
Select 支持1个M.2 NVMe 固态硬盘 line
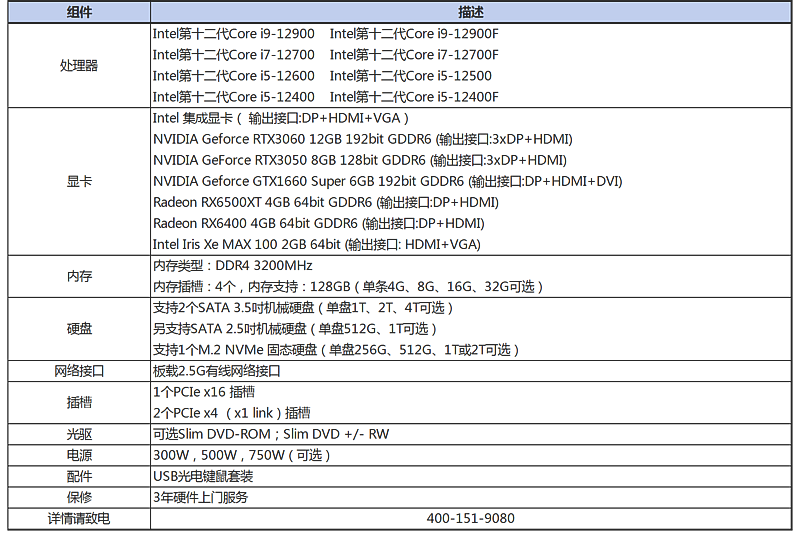[x=336, y=350]
